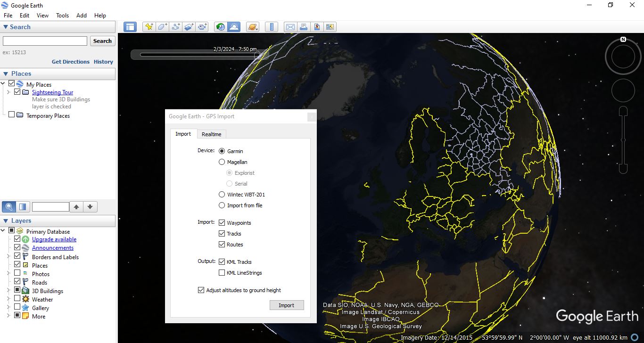Expand the Borders and Labels layer
This screenshot has height=343, width=644.
point(8,257)
